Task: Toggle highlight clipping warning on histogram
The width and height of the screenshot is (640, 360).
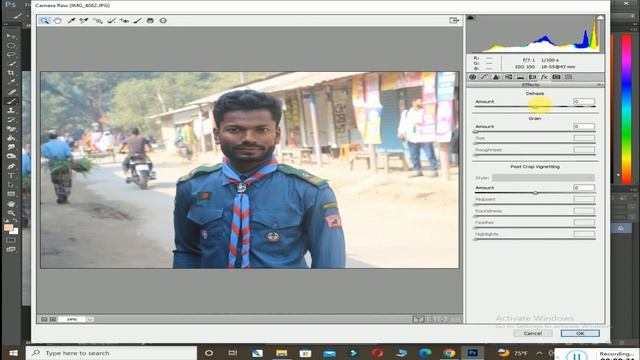Action: pyautogui.click(x=600, y=18)
